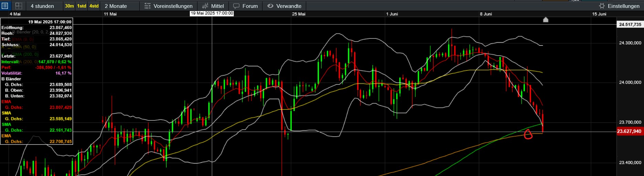
Task: Select the 30m interval shortcut
Action: (x=69, y=6)
